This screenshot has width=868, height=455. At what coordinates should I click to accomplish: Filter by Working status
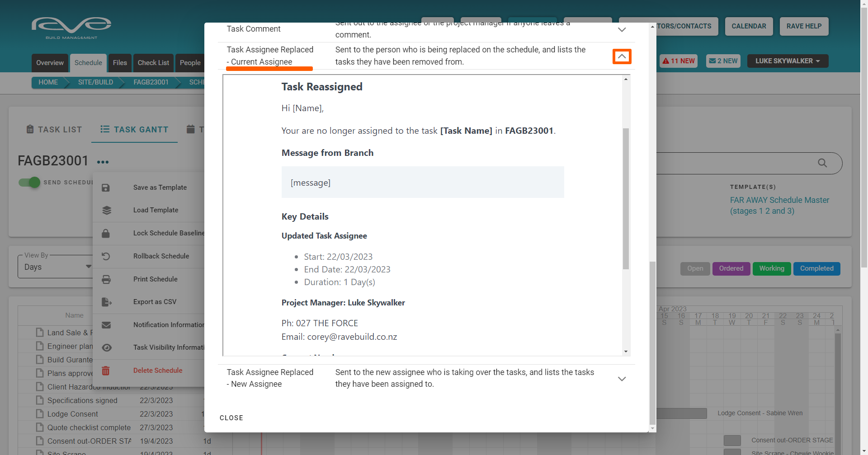coord(772,268)
